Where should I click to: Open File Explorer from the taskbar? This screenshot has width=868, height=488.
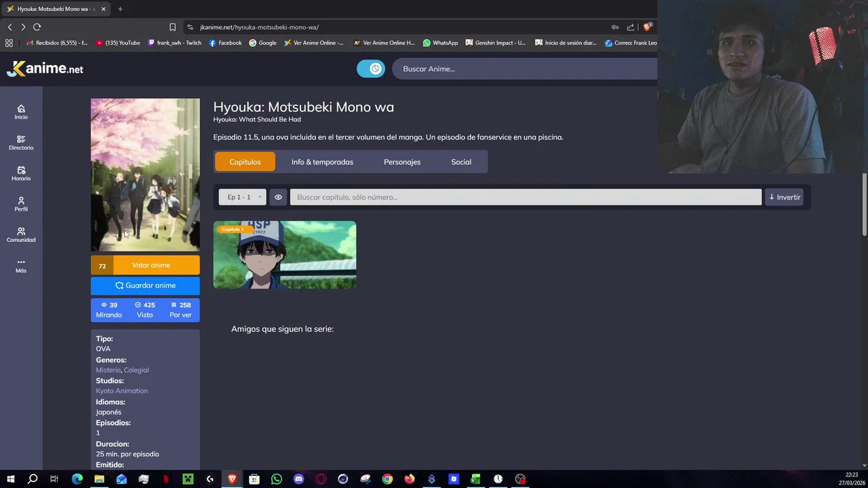point(99,479)
